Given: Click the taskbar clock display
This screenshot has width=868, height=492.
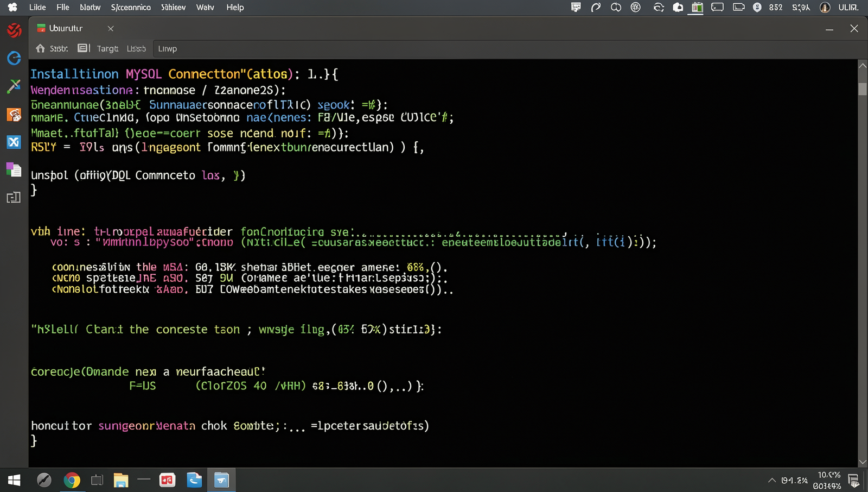Looking at the screenshot, I should [x=827, y=481].
